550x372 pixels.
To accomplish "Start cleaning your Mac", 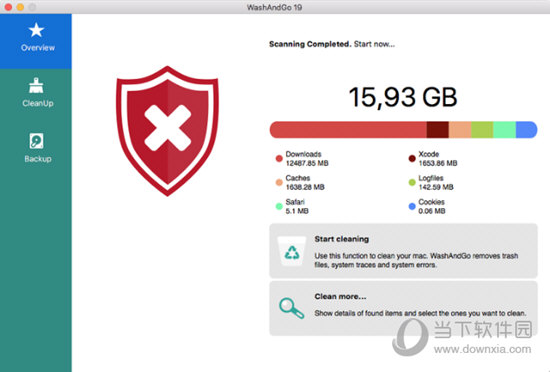I will tap(403, 251).
